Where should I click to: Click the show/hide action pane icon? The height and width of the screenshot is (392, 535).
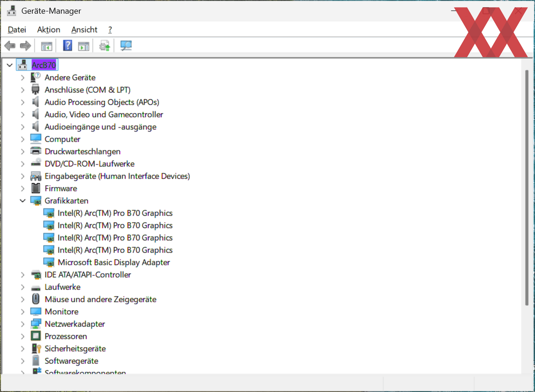click(84, 46)
